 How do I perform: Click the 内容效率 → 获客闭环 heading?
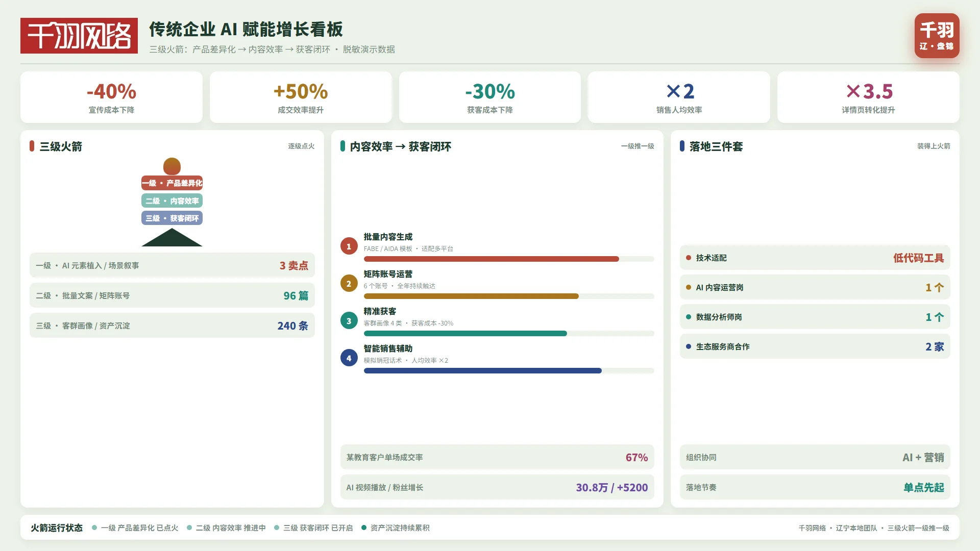click(x=401, y=146)
